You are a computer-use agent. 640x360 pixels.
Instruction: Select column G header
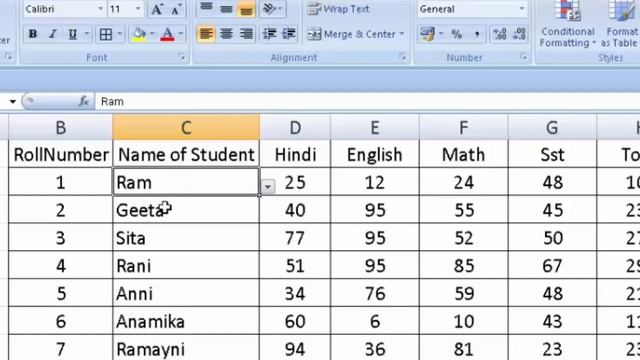pos(552,128)
